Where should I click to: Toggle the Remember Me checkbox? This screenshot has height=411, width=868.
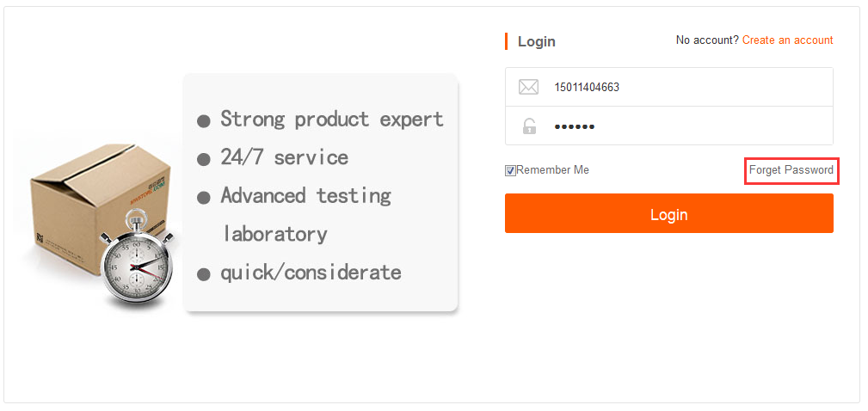tap(510, 171)
